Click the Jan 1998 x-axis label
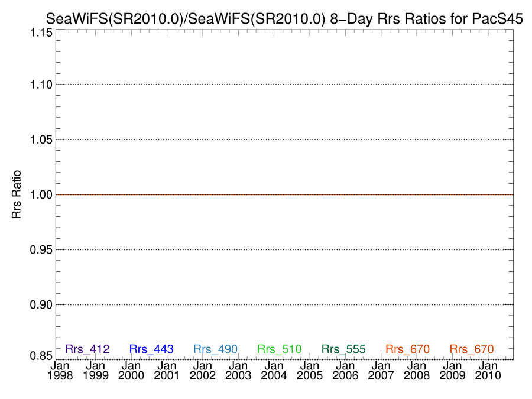Screen dimensions: 532x399 click(60, 371)
